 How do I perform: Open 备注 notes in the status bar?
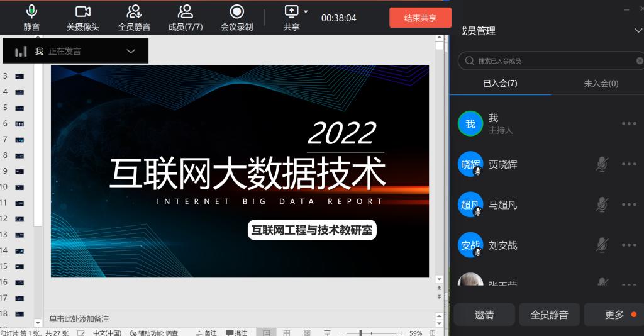pyautogui.click(x=206, y=332)
